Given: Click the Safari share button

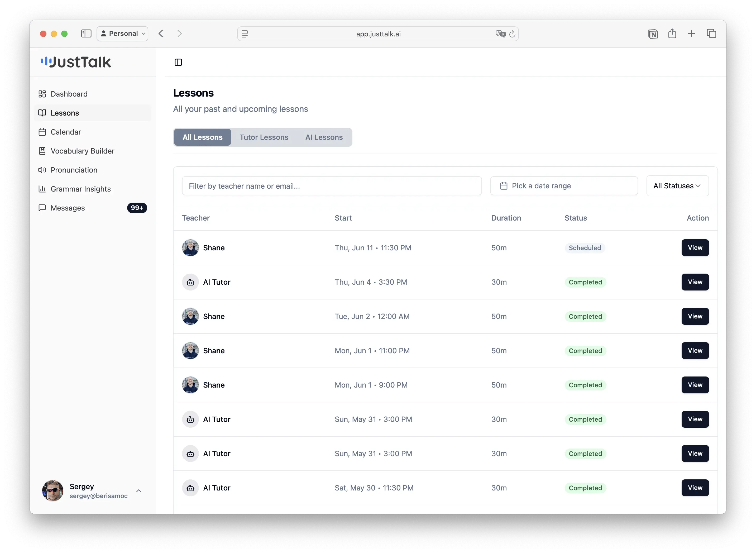Looking at the screenshot, I should pos(672,34).
